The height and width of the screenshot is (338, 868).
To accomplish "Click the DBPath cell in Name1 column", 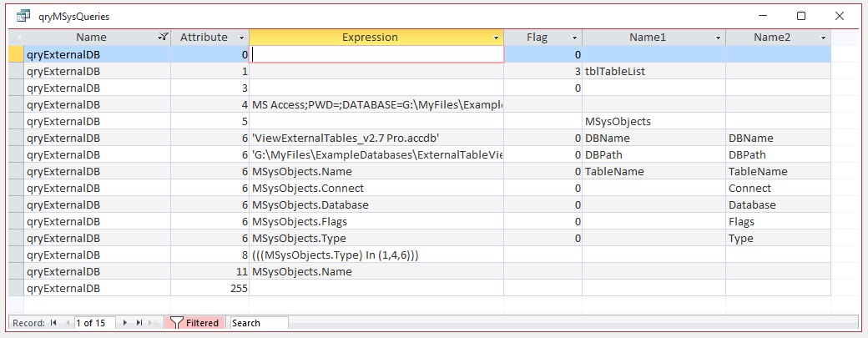I will pyautogui.click(x=654, y=155).
